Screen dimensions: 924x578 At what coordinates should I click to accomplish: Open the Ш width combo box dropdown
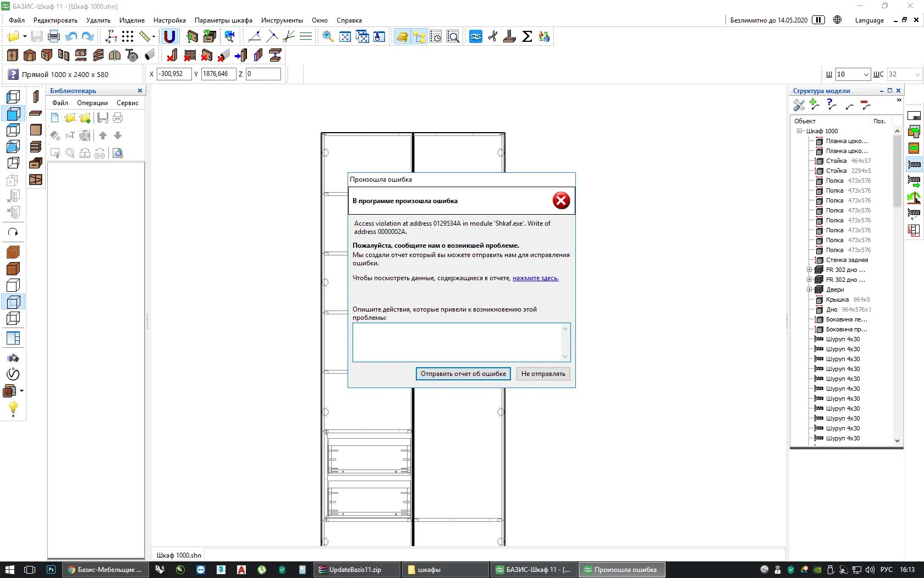pyautogui.click(x=866, y=74)
